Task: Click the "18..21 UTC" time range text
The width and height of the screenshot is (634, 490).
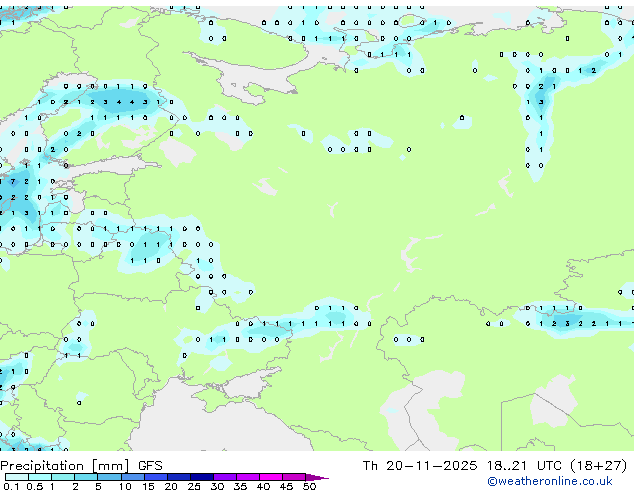Action: [x=524, y=466]
